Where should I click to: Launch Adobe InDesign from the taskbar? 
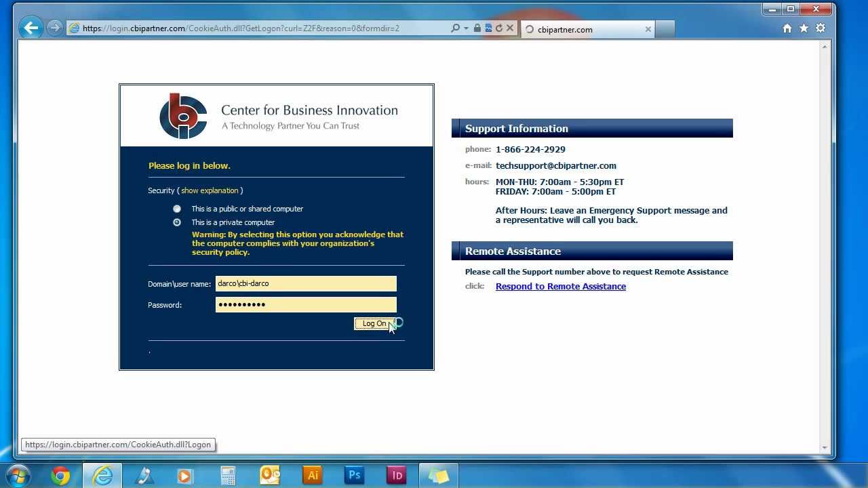(397, 476)
